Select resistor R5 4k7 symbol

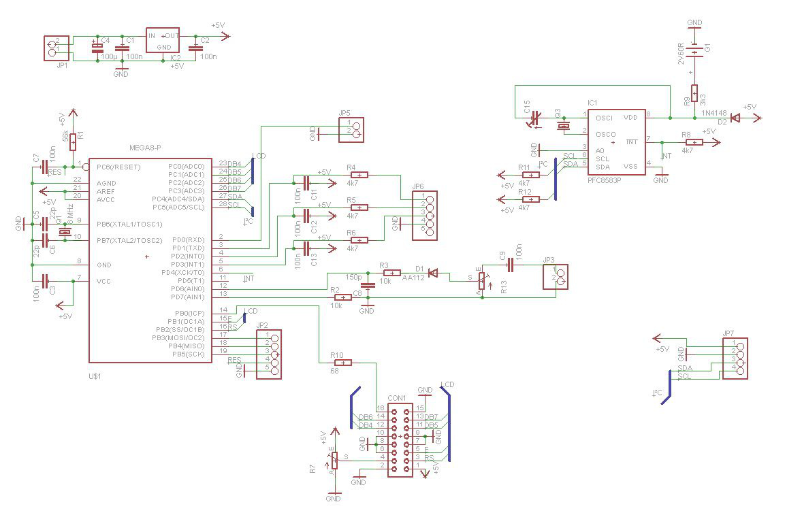359,207
